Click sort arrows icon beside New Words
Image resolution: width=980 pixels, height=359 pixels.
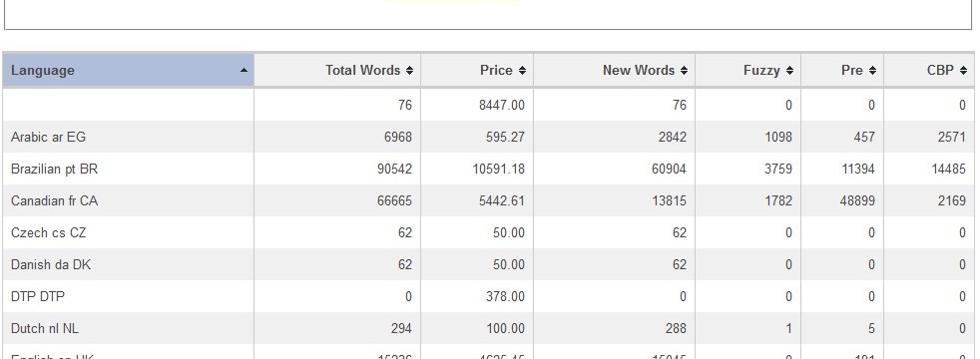click(684, 71)
